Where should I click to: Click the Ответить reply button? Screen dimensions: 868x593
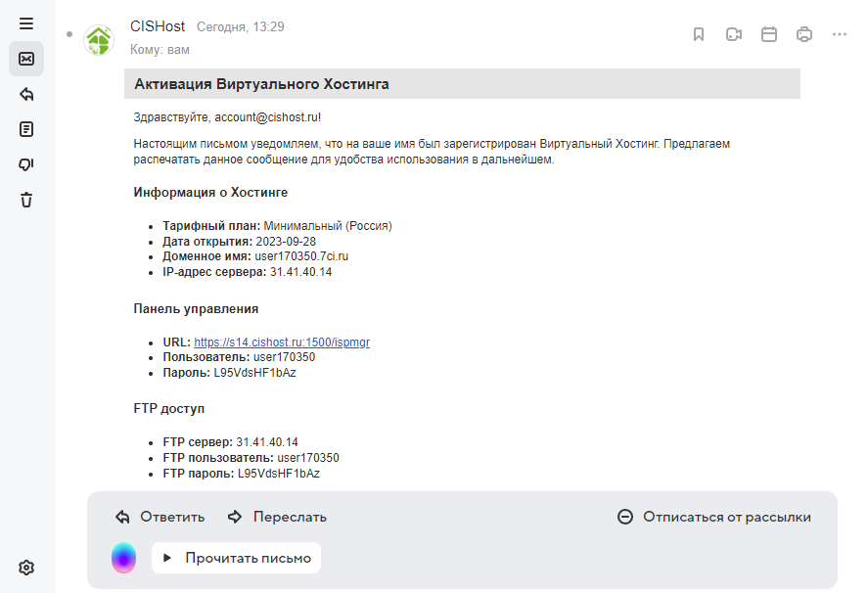point(160,517)
